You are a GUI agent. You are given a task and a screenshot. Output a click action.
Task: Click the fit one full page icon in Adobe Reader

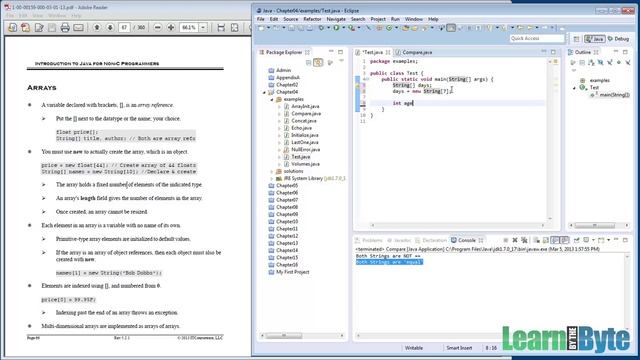pos(234,27)
